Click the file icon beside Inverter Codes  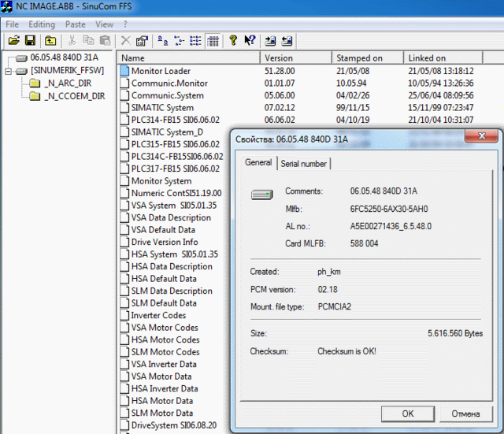pos(124,315)
